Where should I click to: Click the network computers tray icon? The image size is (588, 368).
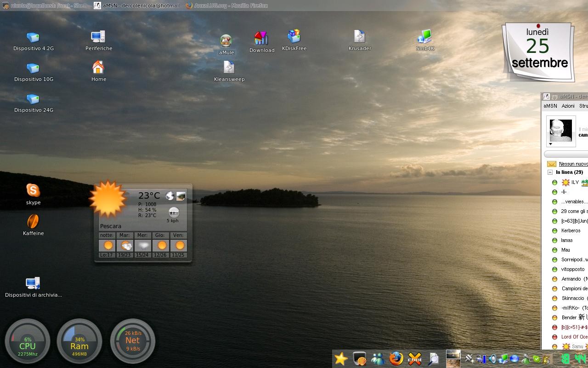click(x=503, y=359)
